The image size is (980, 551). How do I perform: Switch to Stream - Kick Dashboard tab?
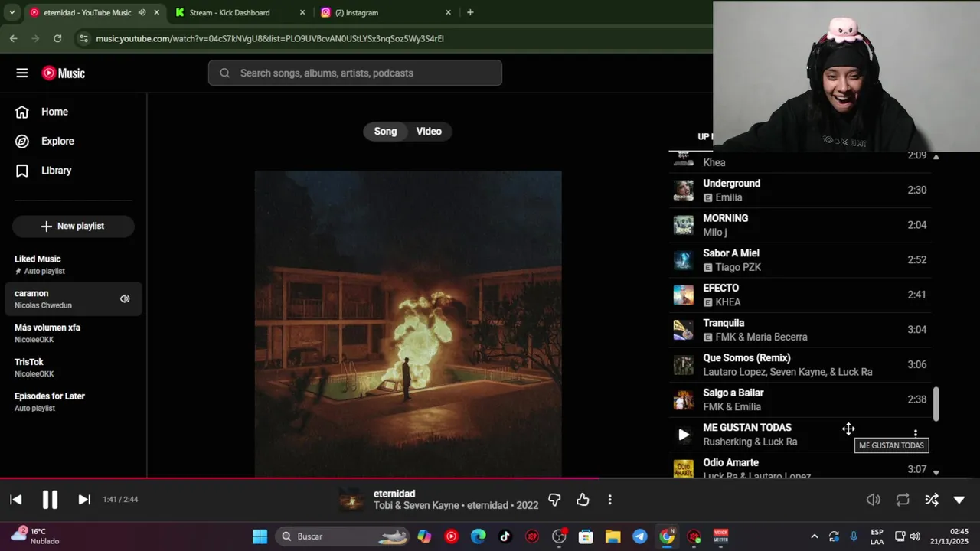click(238, 13)
